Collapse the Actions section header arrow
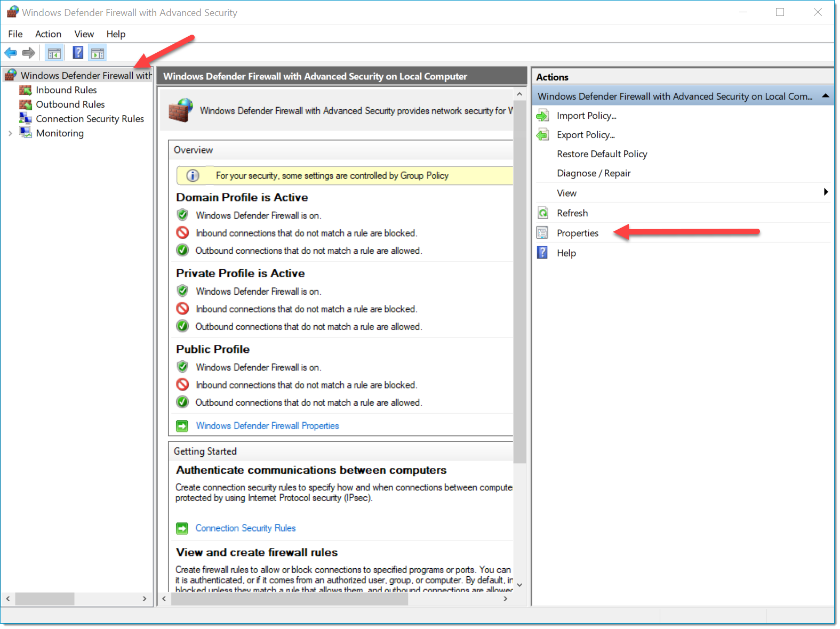840x629 pixels. pyautogui.click(x=825, y=96)
